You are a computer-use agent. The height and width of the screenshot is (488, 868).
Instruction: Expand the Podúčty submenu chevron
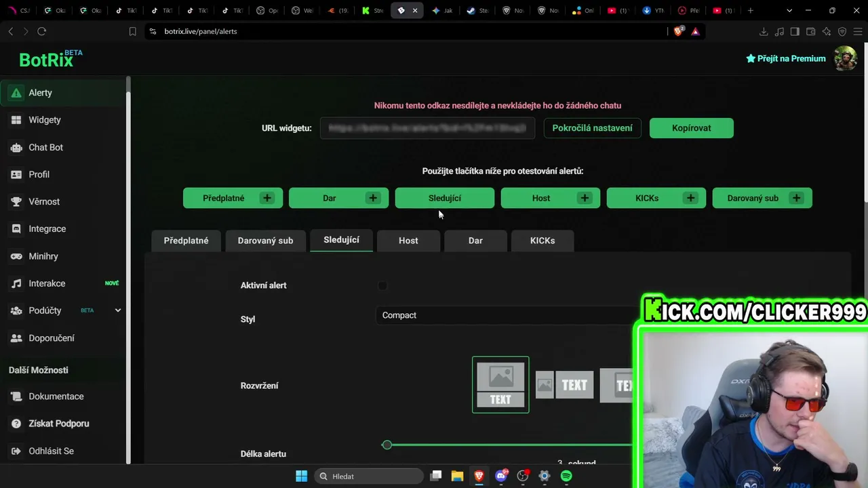click(x=117, y=310)
